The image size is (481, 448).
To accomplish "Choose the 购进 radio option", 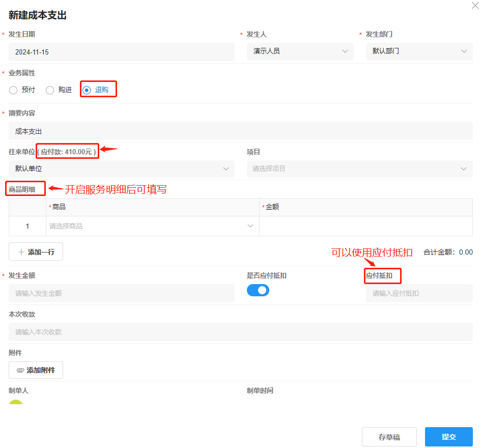I will (50, 90).
